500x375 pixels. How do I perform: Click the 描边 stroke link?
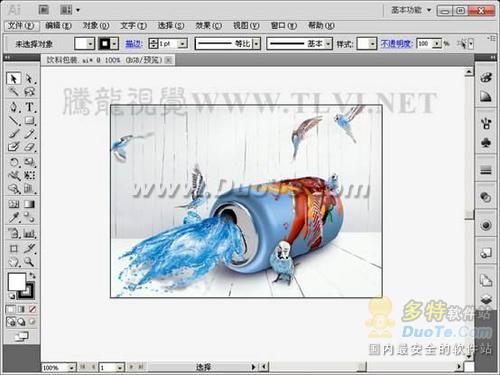coord(134,44)
